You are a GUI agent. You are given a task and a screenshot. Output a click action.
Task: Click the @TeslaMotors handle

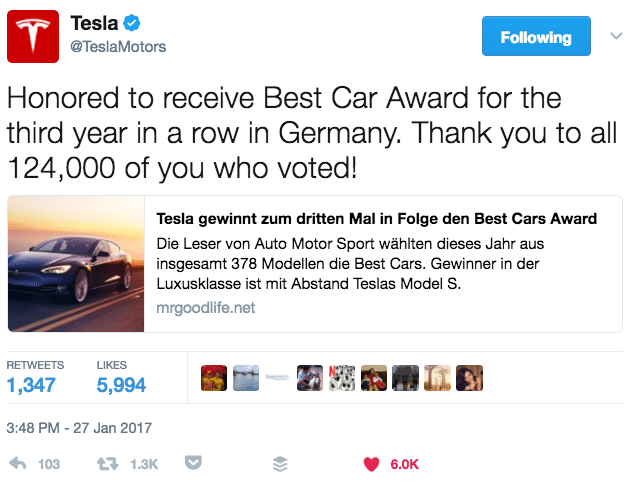118,47
